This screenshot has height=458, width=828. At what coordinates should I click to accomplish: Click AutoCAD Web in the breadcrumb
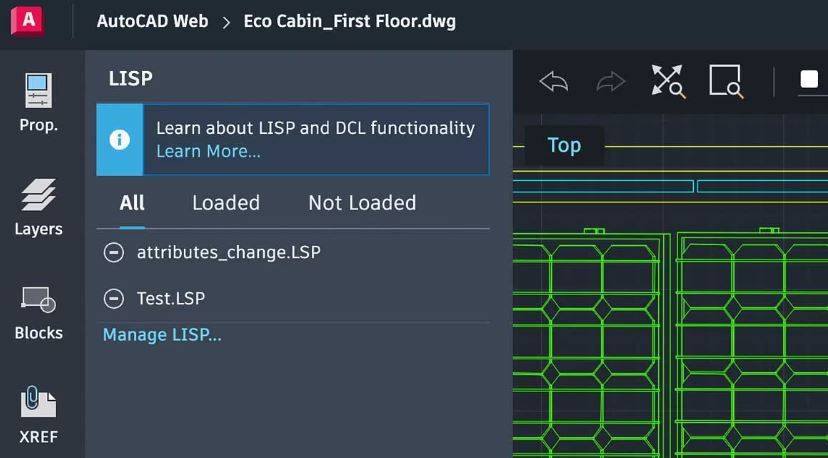click(153, 22)
